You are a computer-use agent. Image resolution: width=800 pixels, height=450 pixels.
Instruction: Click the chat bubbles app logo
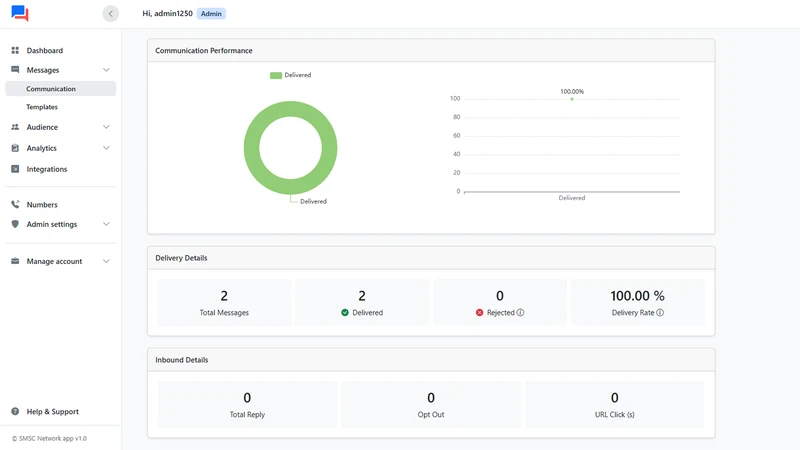20,13
